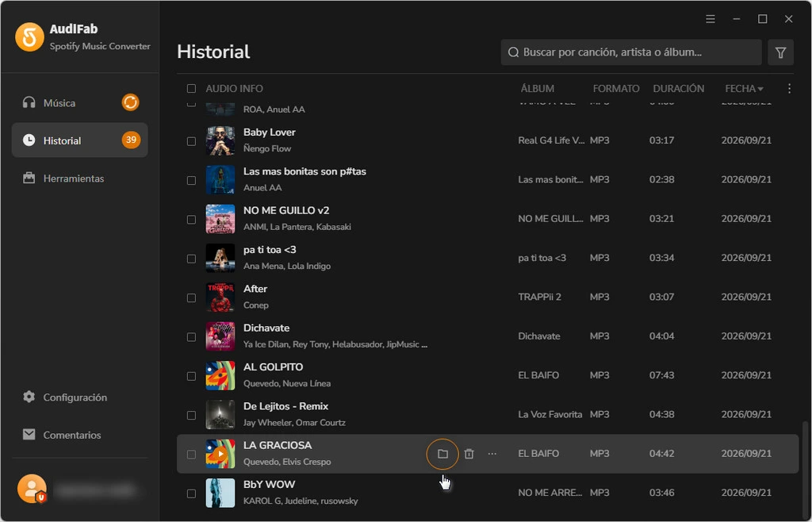Click the De Lejitos - Remix cover
812x522 pixels.
[220, 415]
